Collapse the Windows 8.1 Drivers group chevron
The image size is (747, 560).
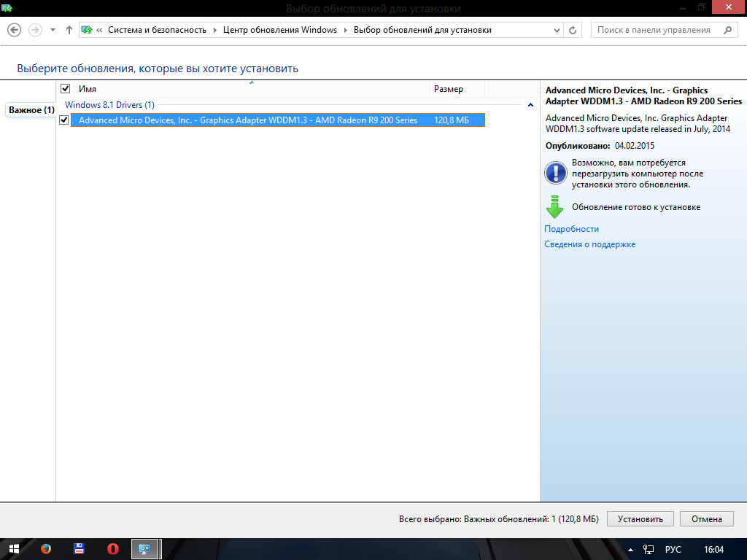tap(530, 105)
